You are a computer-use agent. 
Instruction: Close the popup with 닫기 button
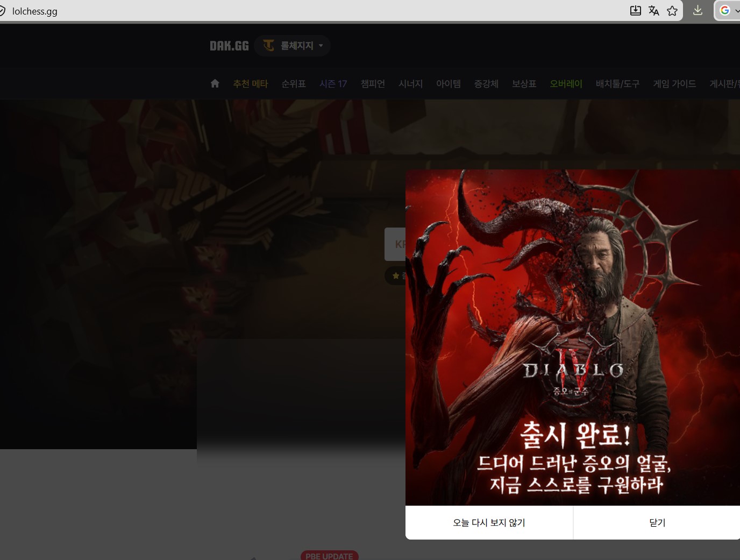pos(657,522)
